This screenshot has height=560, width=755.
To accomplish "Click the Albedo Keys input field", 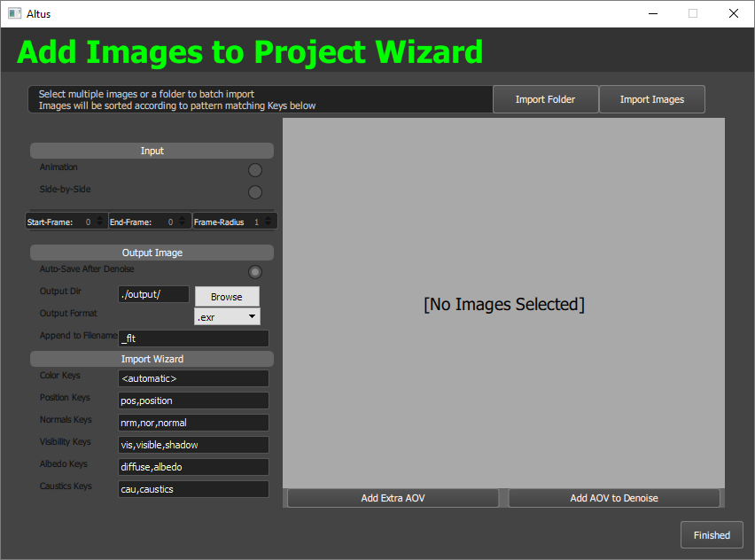I will click(193, 467).
